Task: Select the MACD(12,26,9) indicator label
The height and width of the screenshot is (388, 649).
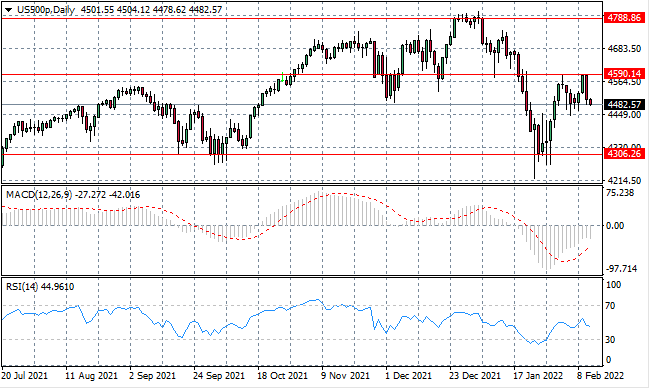Action: 39,195
